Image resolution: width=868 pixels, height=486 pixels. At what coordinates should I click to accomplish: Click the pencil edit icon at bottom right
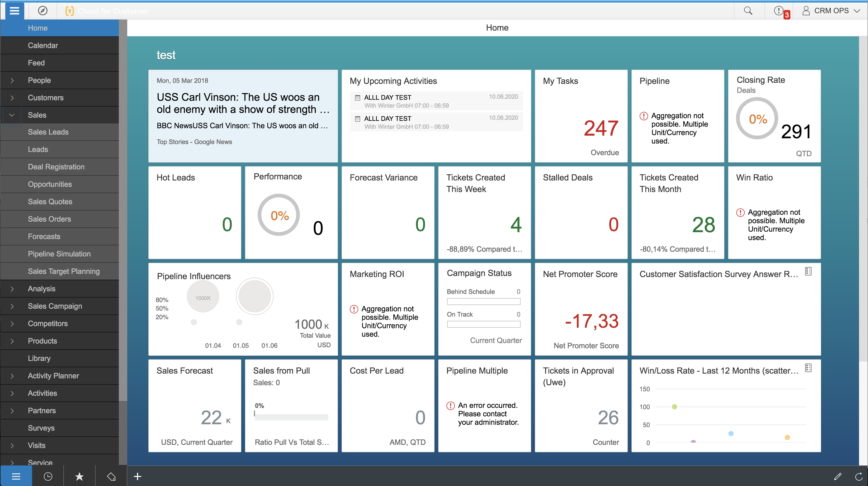coord(838,476)
